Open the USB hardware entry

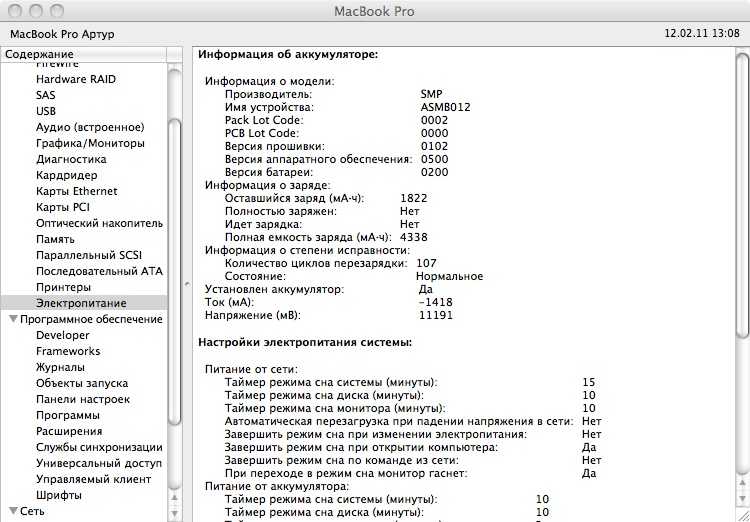(x=46, y=111)
